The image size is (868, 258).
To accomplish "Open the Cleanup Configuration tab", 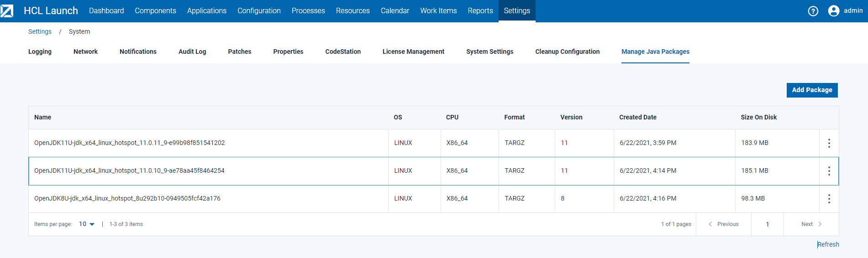I will [567, 52].
